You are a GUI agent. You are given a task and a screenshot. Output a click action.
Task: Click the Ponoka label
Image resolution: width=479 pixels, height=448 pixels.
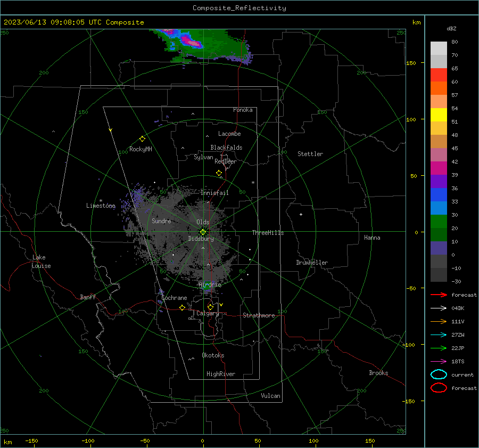[x=243, y=110]
